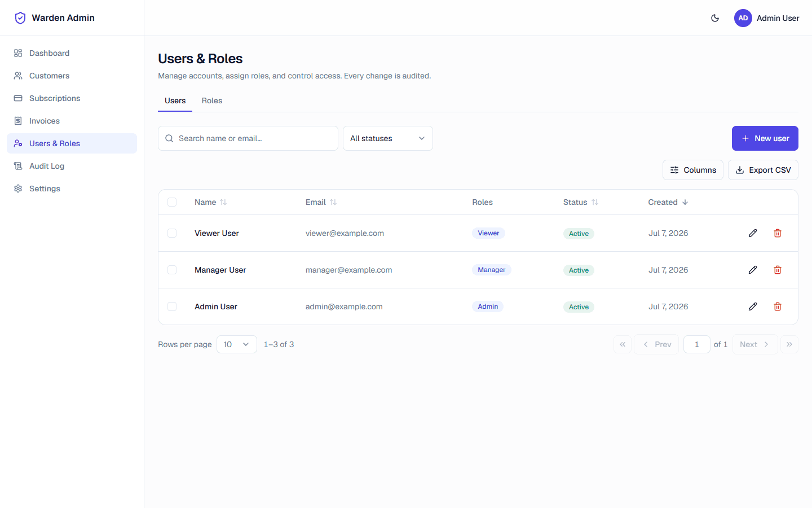Image resolution: width=812 pixels, height=508 pixels.
Task: Sort by Name column arrows
Action: point(223,202)
